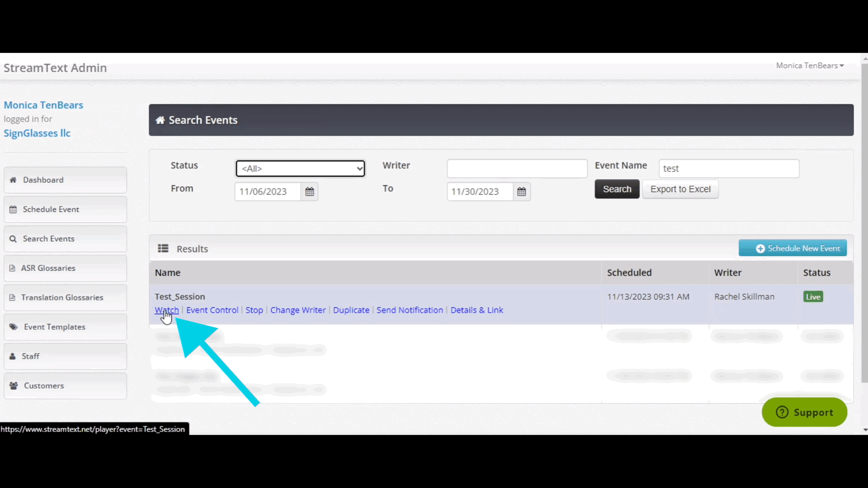Viewport: 868px width, 488px height.
Task: Click the Rachel Skillman writer cell
Action: click(744, 296)
